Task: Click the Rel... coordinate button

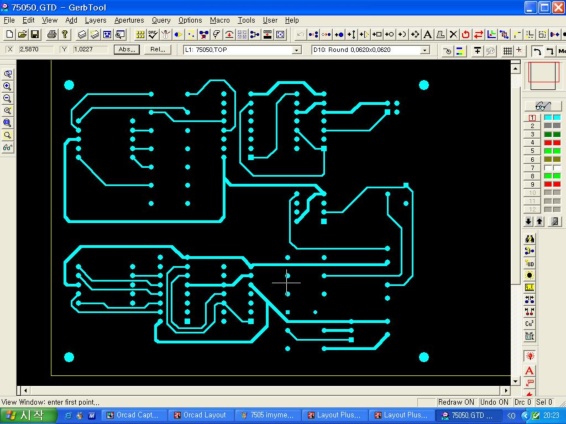Action: 158,49
